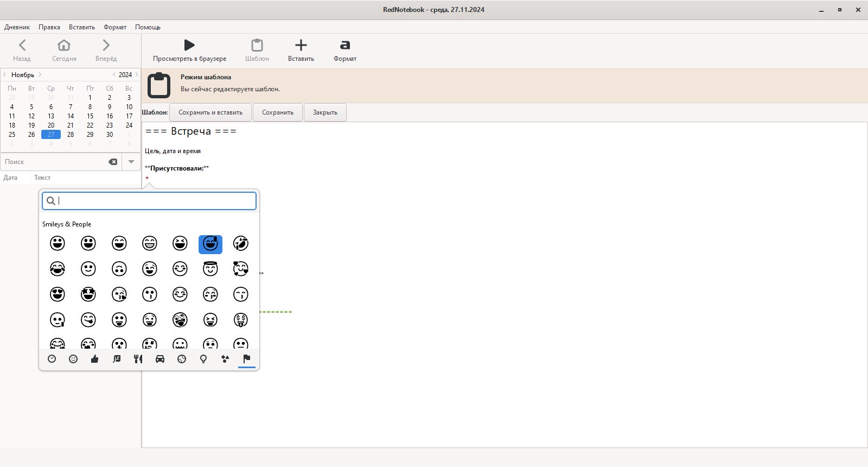Screen dimensions: 868x467
Task: Switch to fork and knife food tab
Action: (138, 359)
